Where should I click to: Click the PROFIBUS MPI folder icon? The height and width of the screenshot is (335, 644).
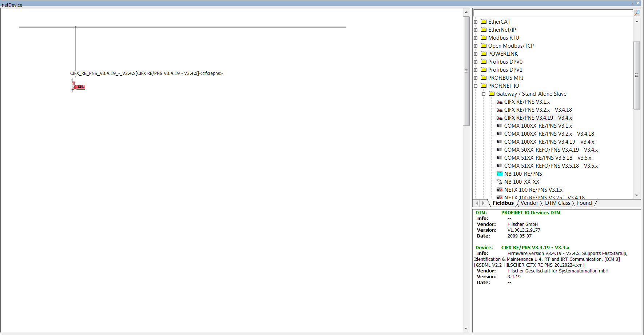click(484, 77)
